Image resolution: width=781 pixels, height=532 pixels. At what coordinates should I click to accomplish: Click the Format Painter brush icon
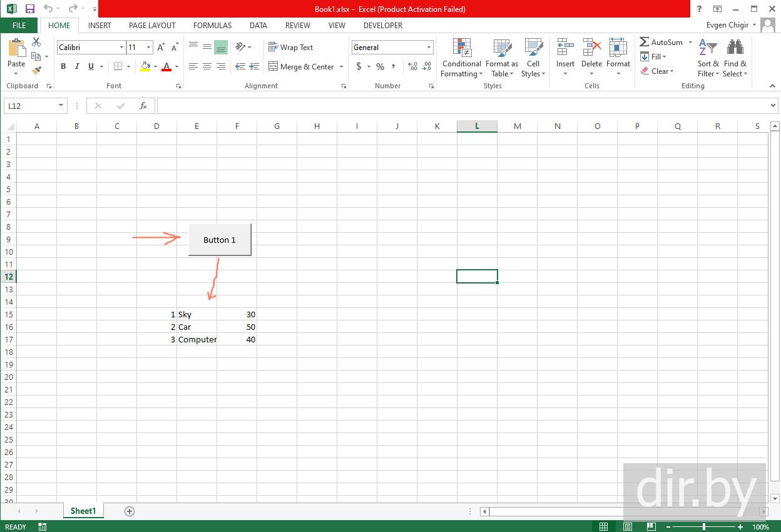[36, 71]
